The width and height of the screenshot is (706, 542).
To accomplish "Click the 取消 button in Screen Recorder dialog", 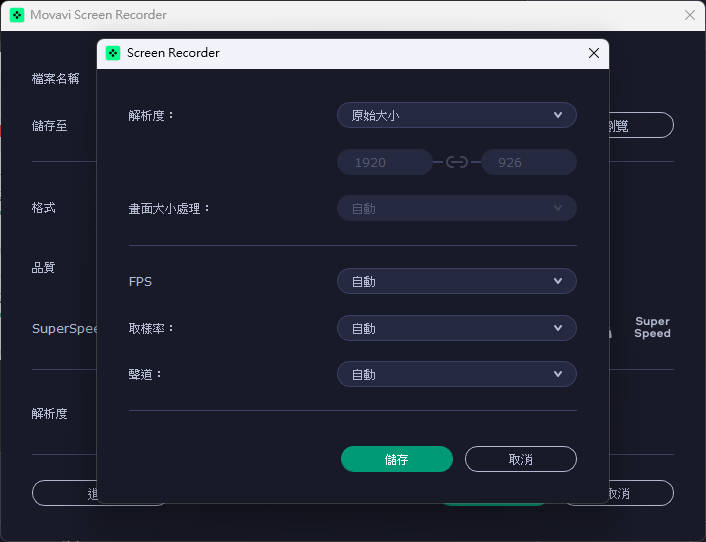I will click(520, 459).
